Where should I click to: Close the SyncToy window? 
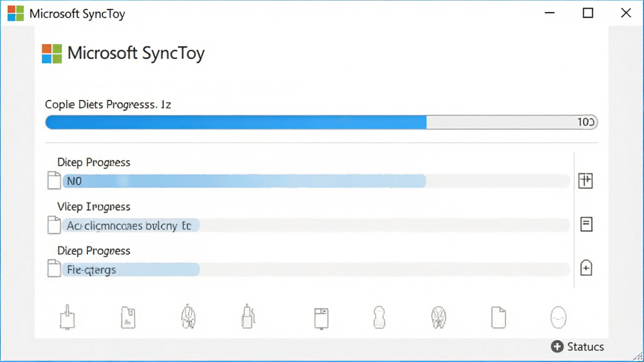click(x=626, y=13)
